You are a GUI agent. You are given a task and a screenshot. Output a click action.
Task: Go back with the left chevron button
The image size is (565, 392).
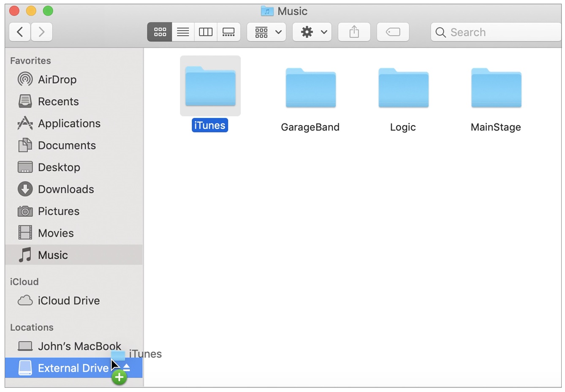(x=19, y=32)
